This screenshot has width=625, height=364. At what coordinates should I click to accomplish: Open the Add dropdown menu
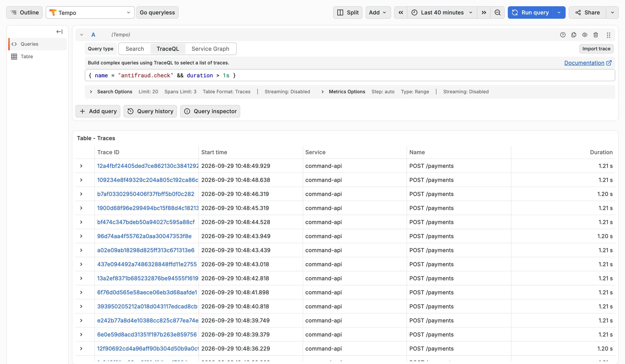(378, 12)
